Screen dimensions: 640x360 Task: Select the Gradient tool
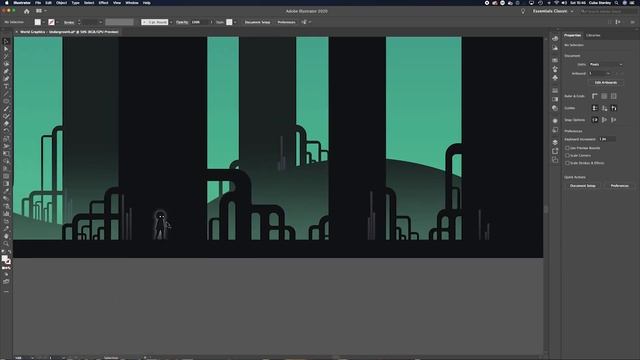[6, 184]
